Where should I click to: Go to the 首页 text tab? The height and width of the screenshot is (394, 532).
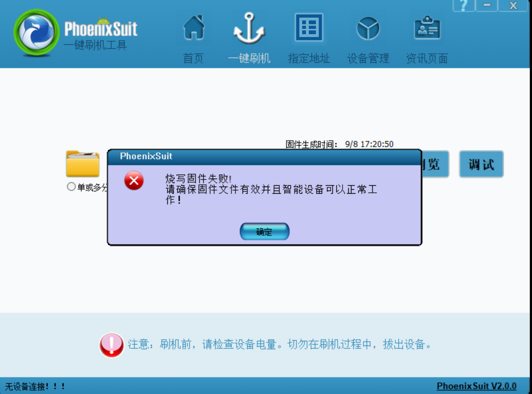(193, 58)
